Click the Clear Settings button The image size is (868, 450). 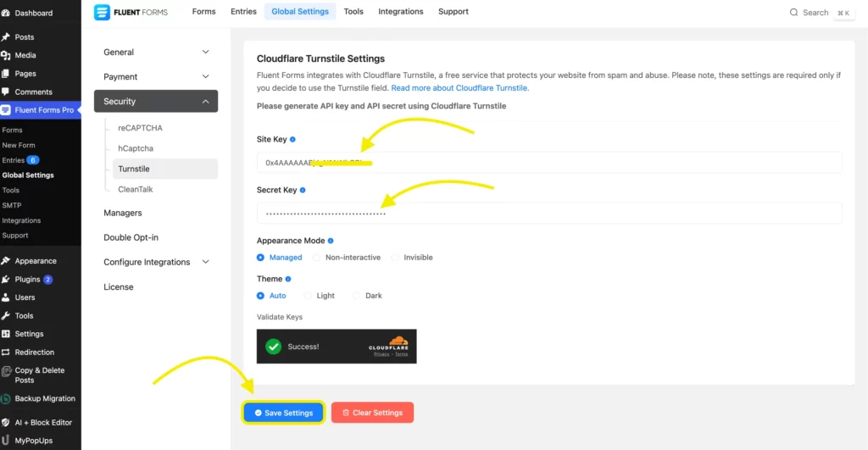tap(373, 413)
